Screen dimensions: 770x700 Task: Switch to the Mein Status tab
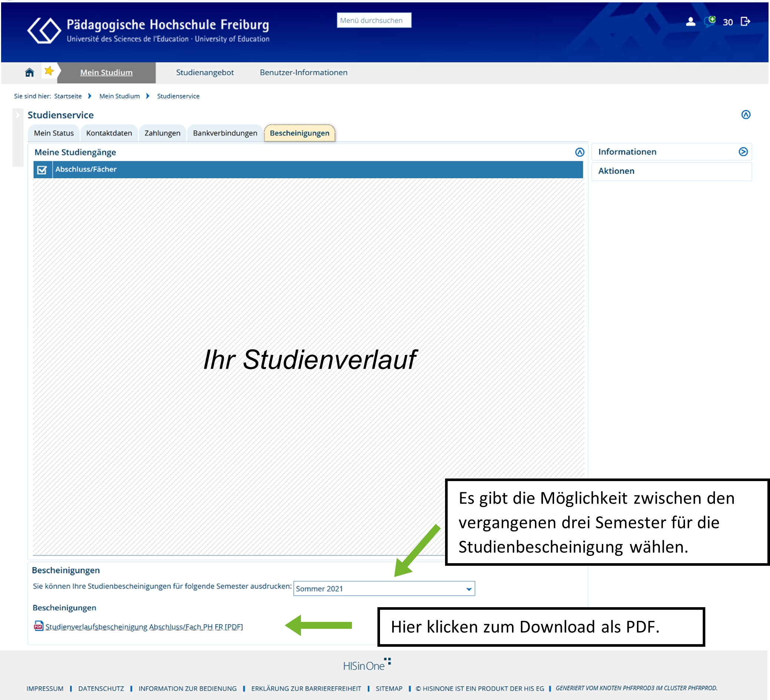tap(54, 133)
